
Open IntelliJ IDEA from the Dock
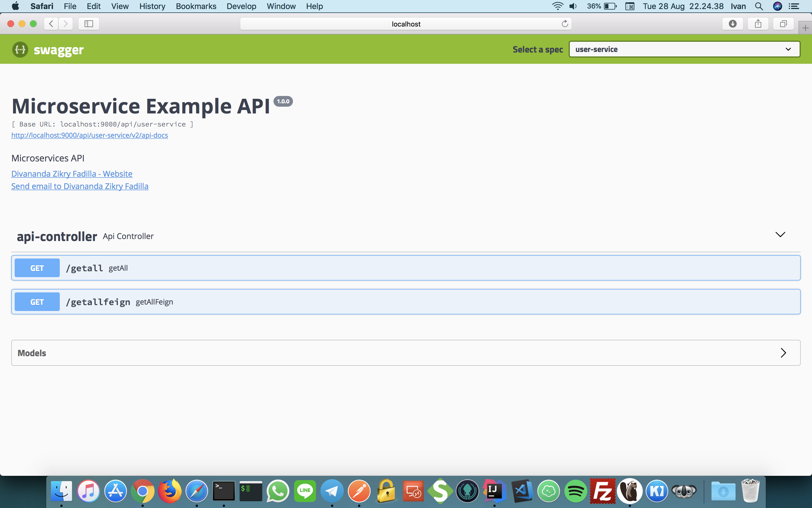click(494, 491)
